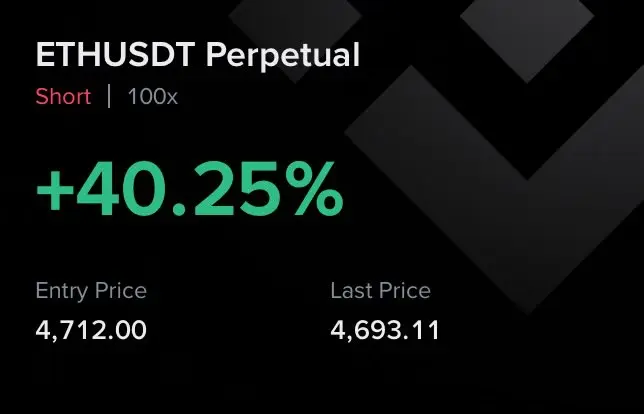Click the green plus sign before 40.25

tap(55, 191)
